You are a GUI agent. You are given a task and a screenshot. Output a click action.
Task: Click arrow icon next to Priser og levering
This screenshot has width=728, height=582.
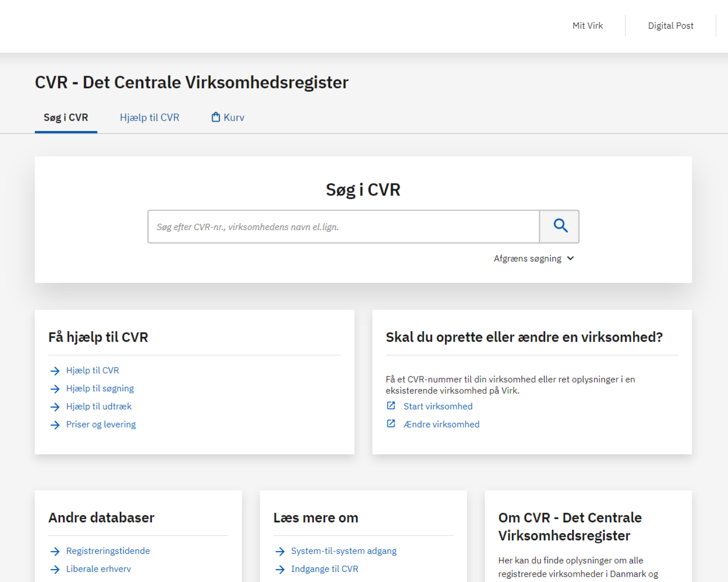(x=55, y=425)
